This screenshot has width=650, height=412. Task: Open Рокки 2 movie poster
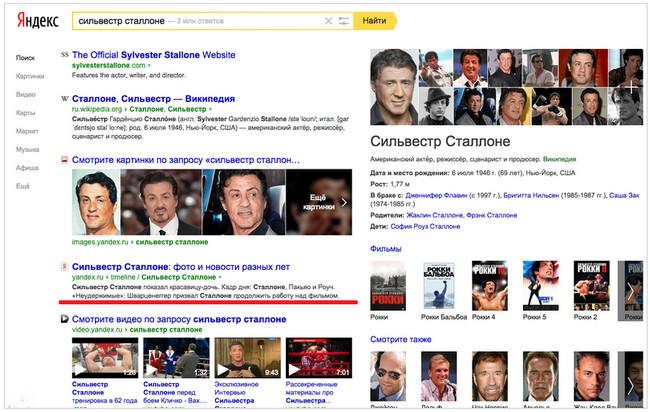(592, 286)
